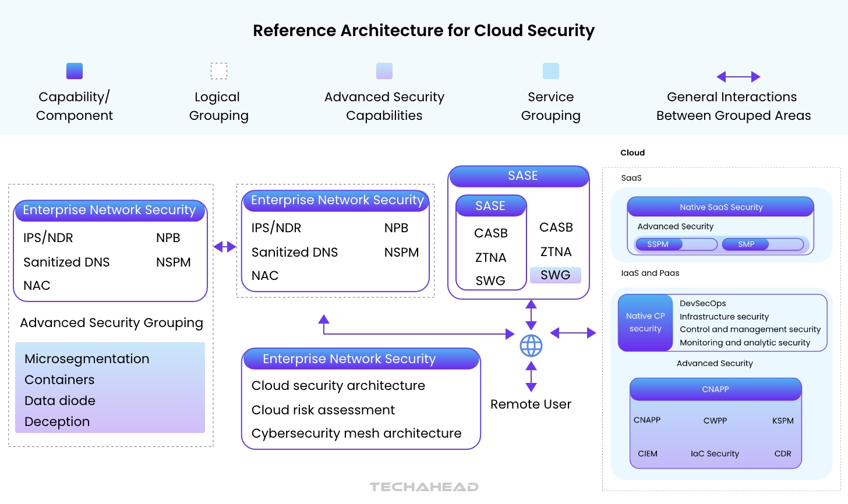
Task: Click the 'KSPM' text
Action: tap(783, 421)
